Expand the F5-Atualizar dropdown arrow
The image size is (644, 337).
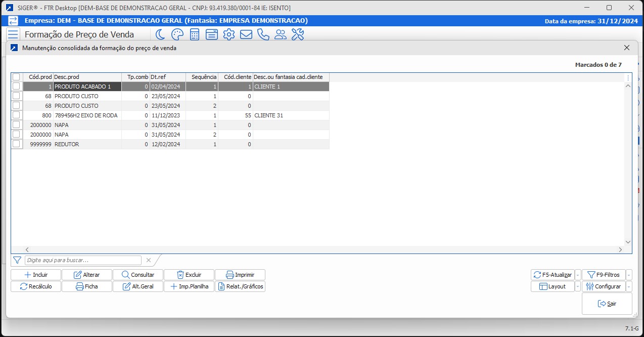(578, 275)
